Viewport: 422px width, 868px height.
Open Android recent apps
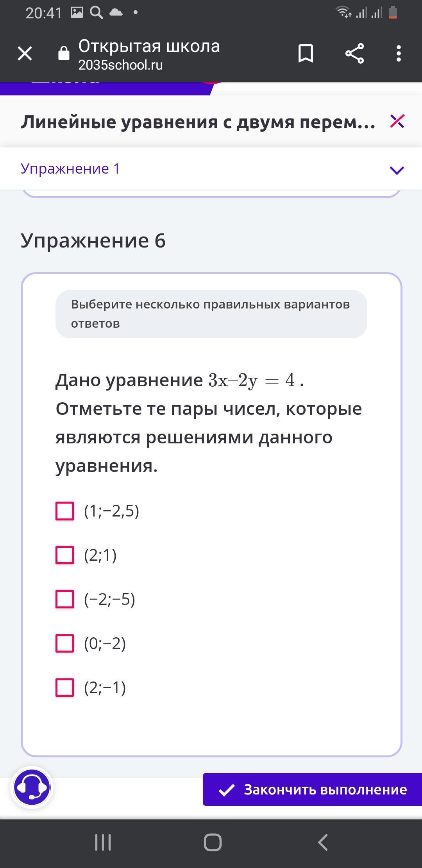pos(103,842)
